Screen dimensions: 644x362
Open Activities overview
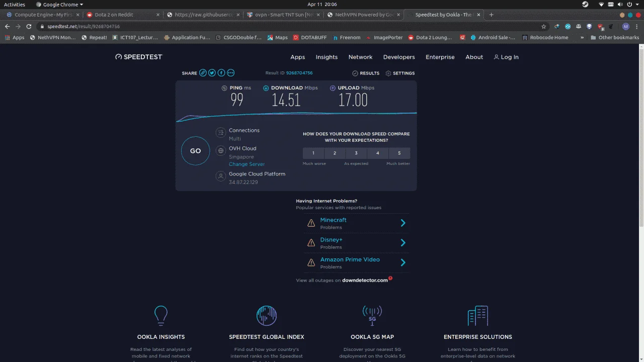(15, 5)
